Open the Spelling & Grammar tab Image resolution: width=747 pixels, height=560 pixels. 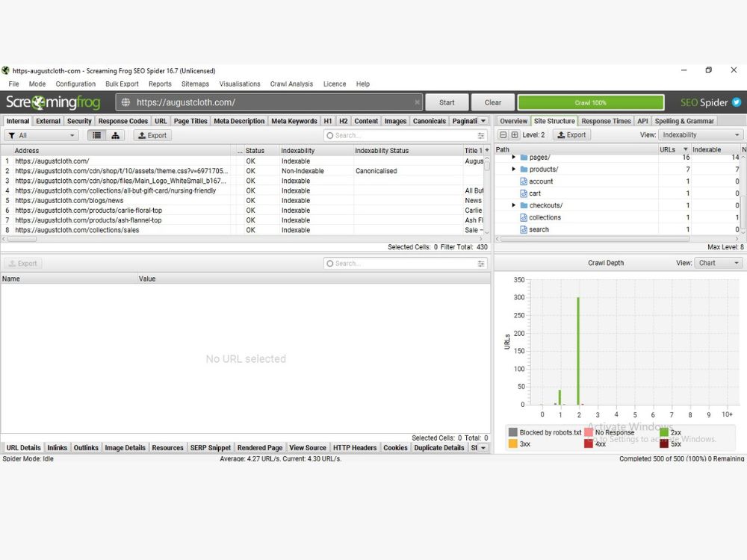[x=684, y=121]
